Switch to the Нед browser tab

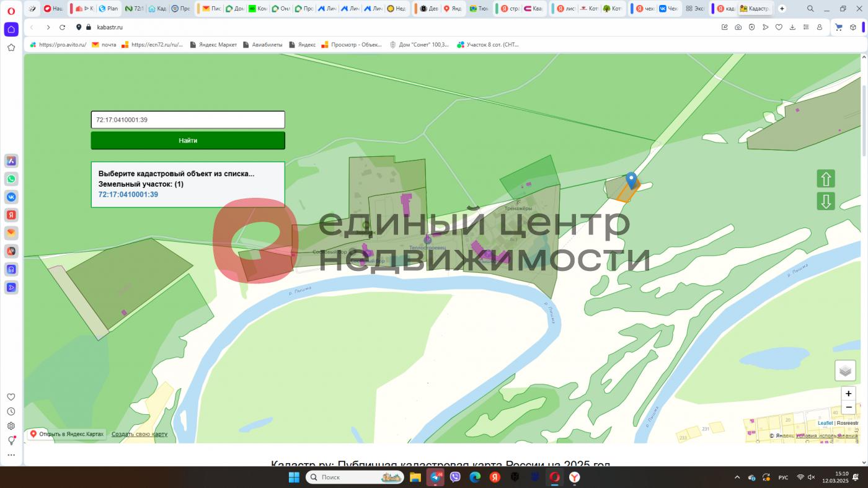click(x=396, y=9)
